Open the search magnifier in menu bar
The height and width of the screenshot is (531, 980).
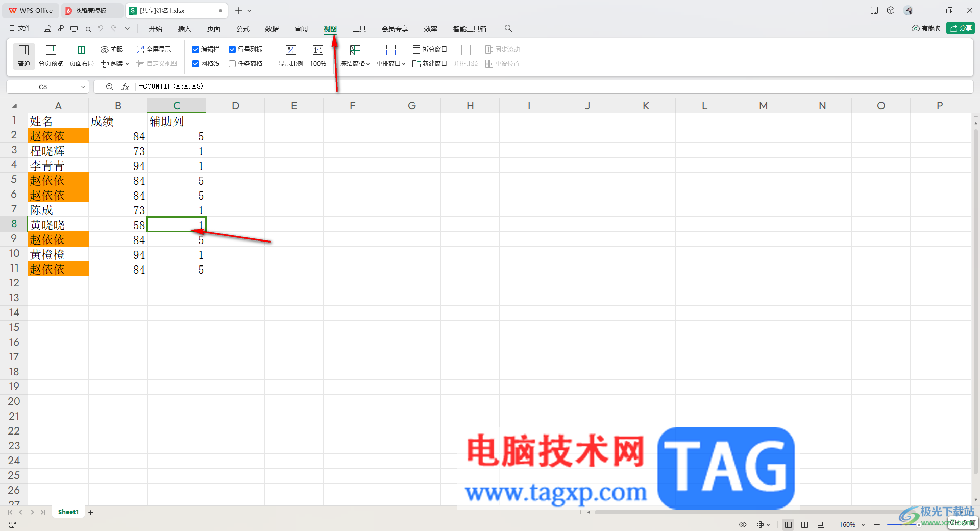(x=508, y=29)
